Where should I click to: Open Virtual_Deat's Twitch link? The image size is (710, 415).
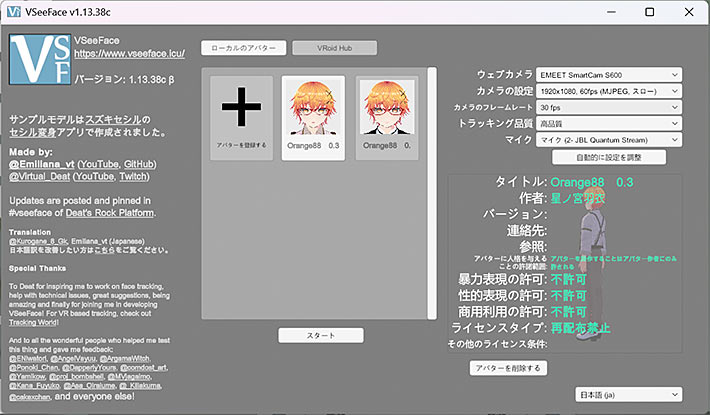tap(133, 176)
